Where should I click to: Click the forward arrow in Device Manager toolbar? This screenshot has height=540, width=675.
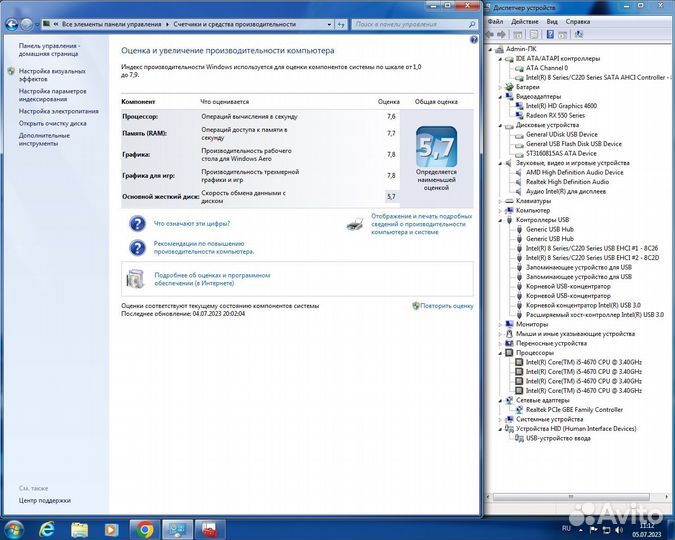502,34
